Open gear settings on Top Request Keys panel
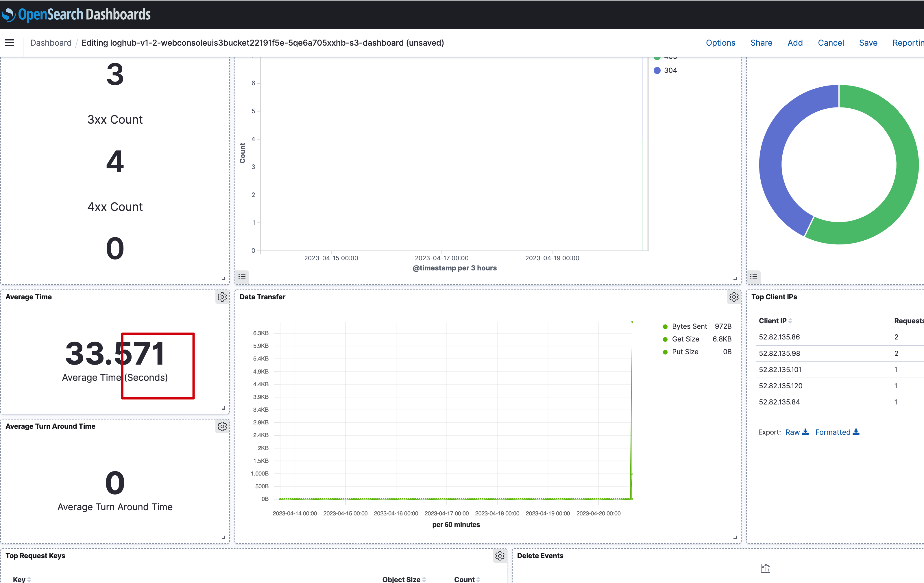Viewport: 924px width, 583px height. 499,555
